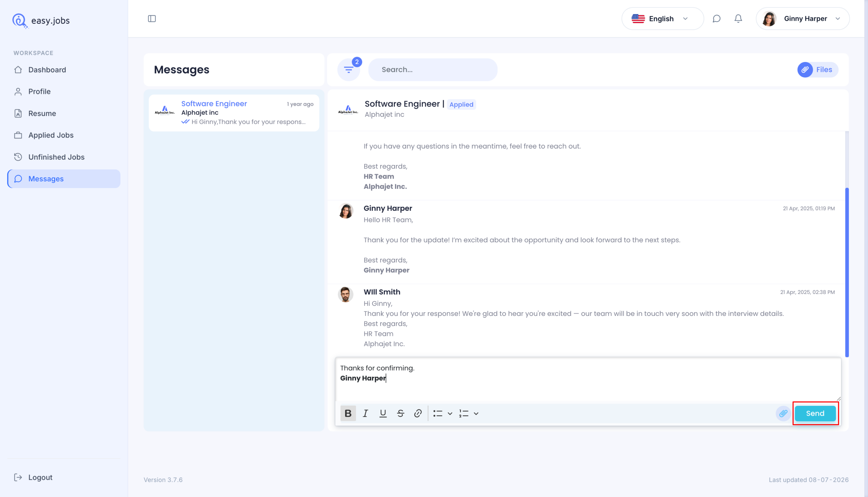
Task: Click the '1 year ago' timestamp
Action: coord(300,104)
